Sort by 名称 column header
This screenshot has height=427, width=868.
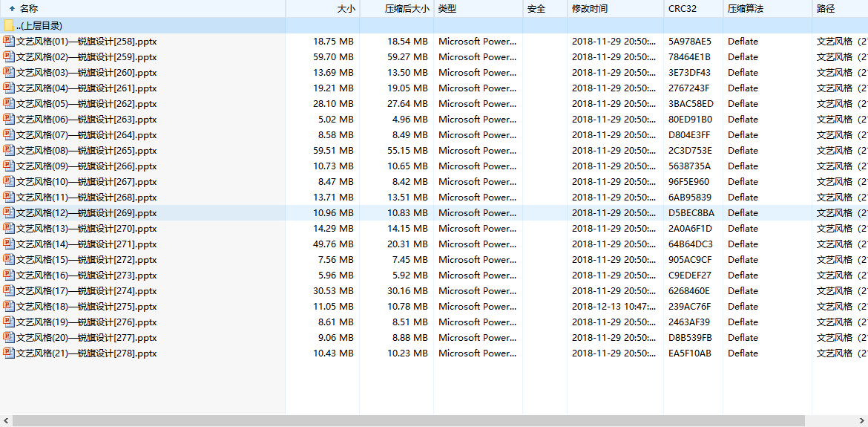143,8
